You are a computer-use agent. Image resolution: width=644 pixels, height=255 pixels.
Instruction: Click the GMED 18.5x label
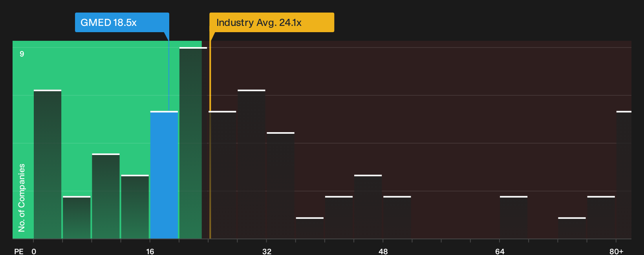tap(122, 22)
